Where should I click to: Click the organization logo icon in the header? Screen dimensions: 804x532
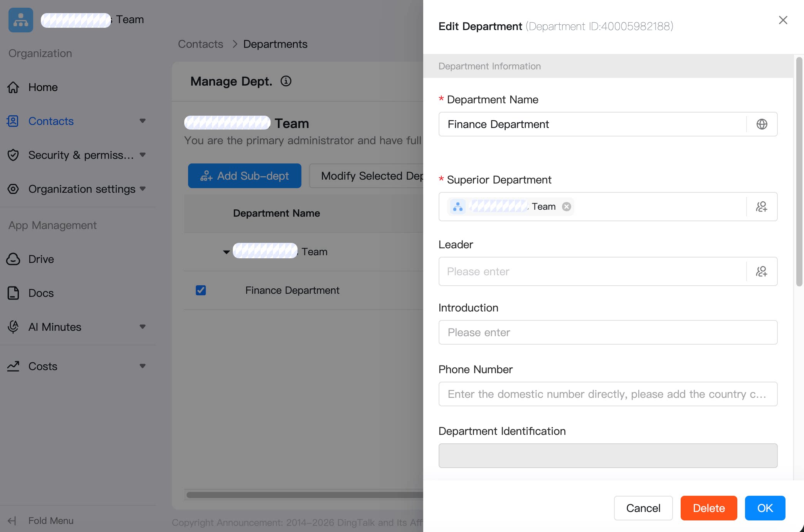pos(21,20)
